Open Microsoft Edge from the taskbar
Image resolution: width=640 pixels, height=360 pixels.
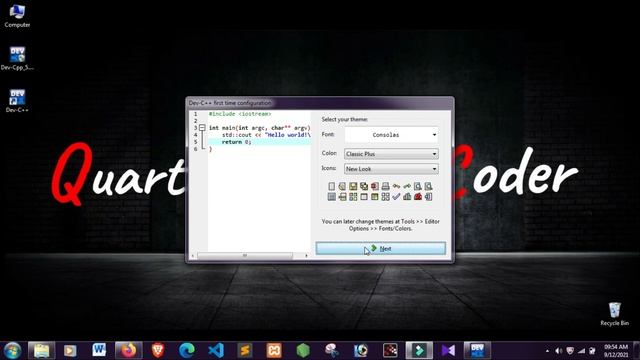(187, 350)
